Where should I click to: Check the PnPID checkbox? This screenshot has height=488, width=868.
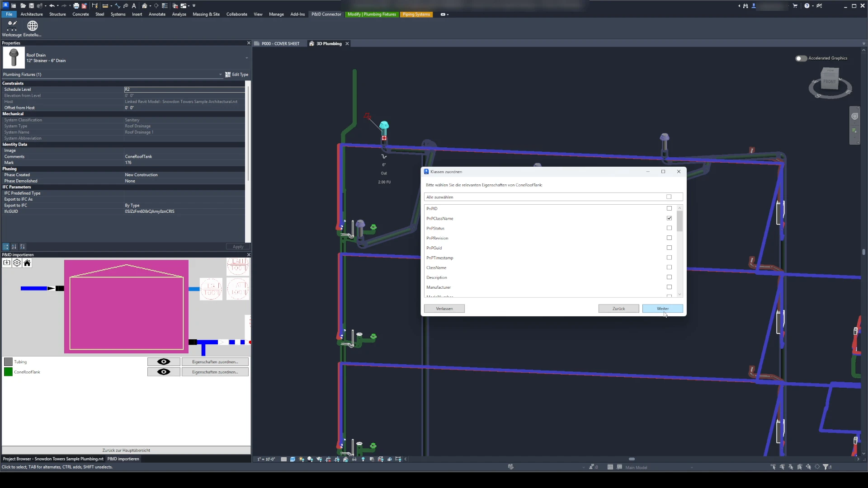point(669,208)
